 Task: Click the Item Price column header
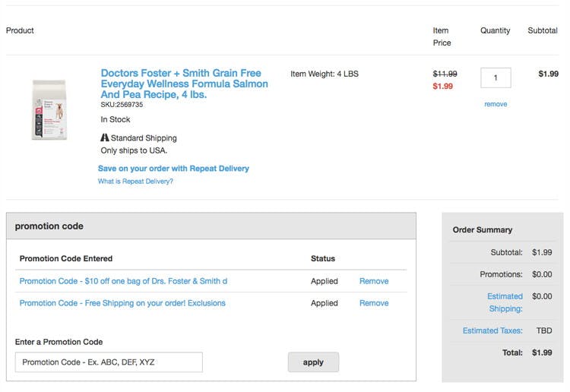point(442,36)
